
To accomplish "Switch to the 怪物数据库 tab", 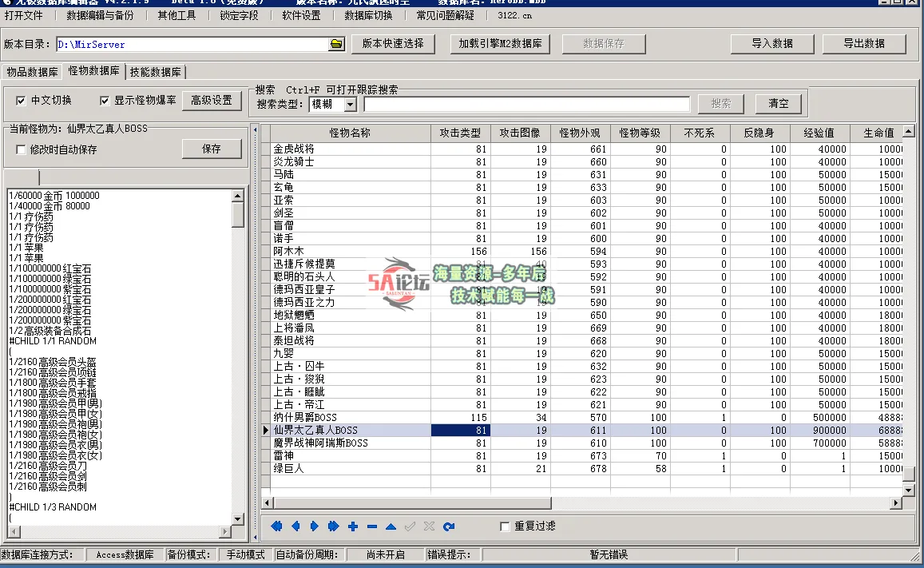I will pyautogui.click(x=93, y=71).
